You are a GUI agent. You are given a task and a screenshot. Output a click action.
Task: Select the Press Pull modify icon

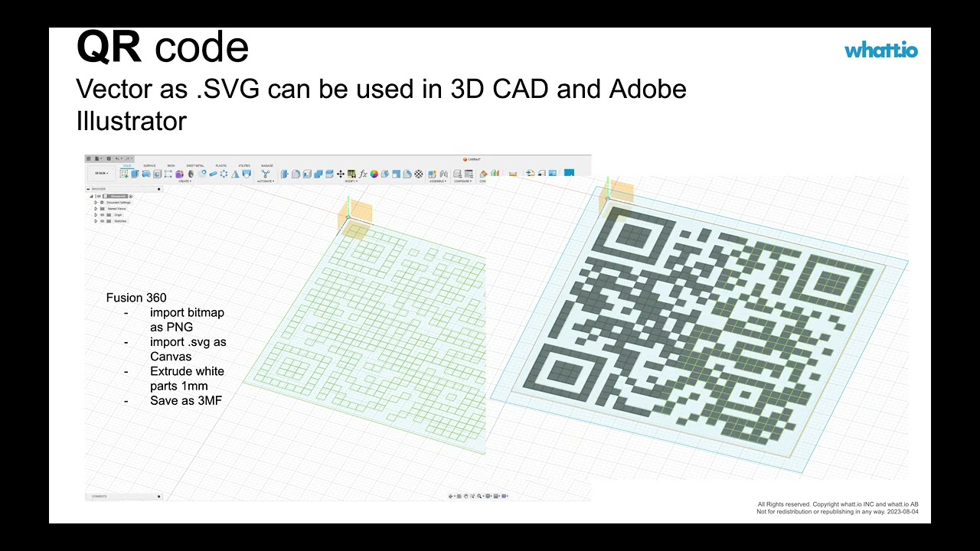tap(285, 174)
